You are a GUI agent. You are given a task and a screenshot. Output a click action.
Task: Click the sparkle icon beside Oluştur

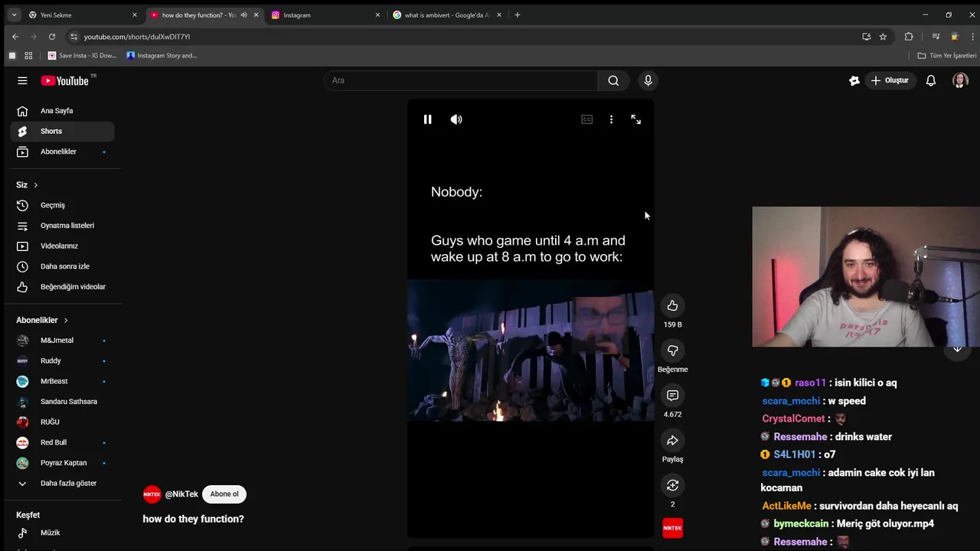(x=854, y=80)
